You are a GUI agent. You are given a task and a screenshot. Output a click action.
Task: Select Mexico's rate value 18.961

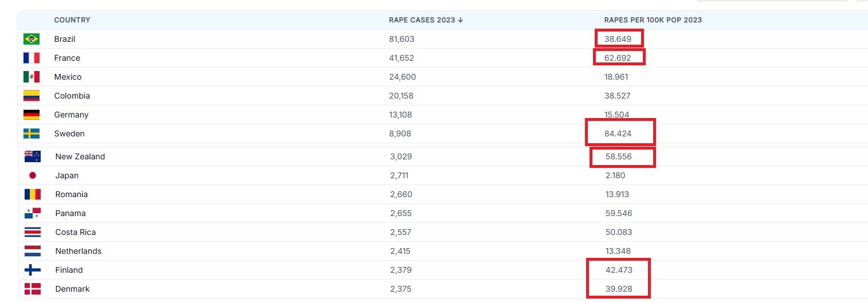[616, 77]
